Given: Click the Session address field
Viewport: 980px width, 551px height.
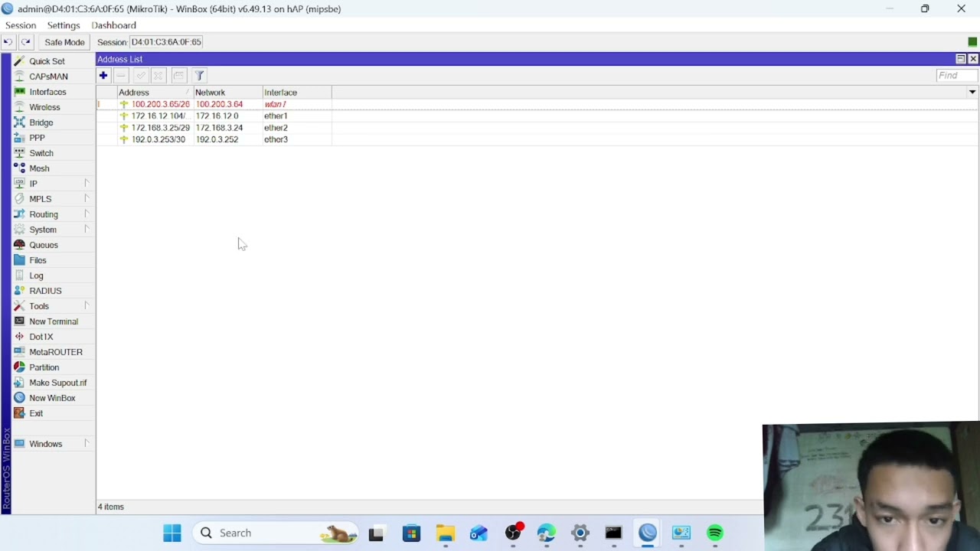Looking at the screenshot, I should tap(166, 42).
